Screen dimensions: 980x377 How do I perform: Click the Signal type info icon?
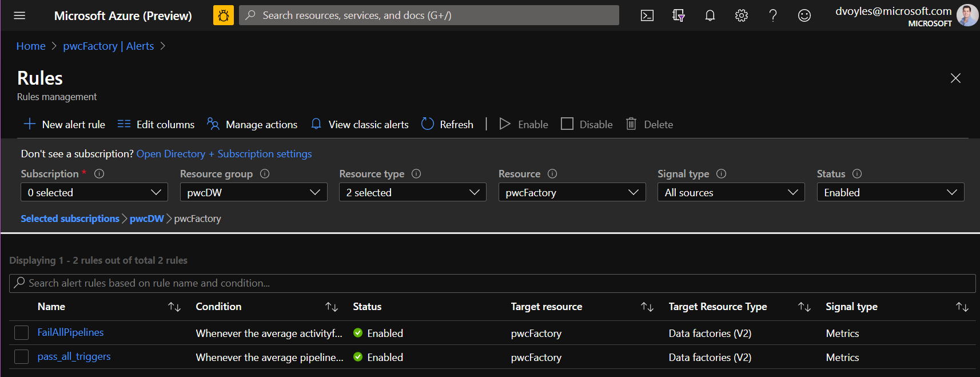coord(722,174)
